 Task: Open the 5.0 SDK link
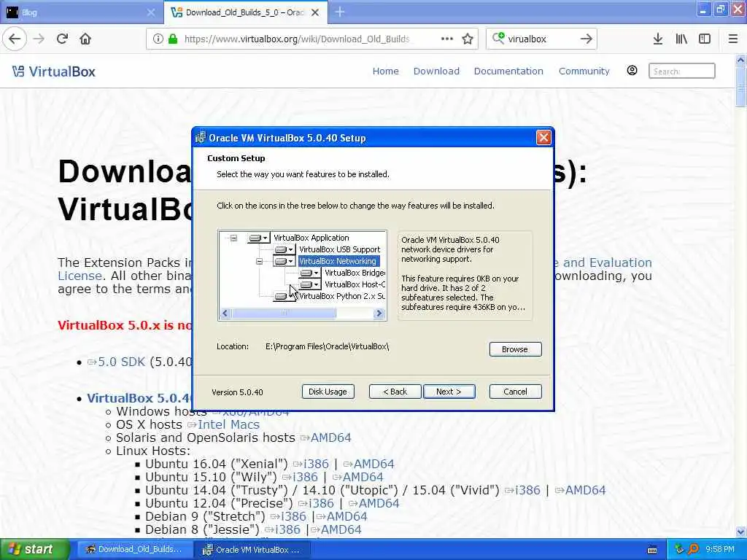pyautogui.click(x=116, y=362)
